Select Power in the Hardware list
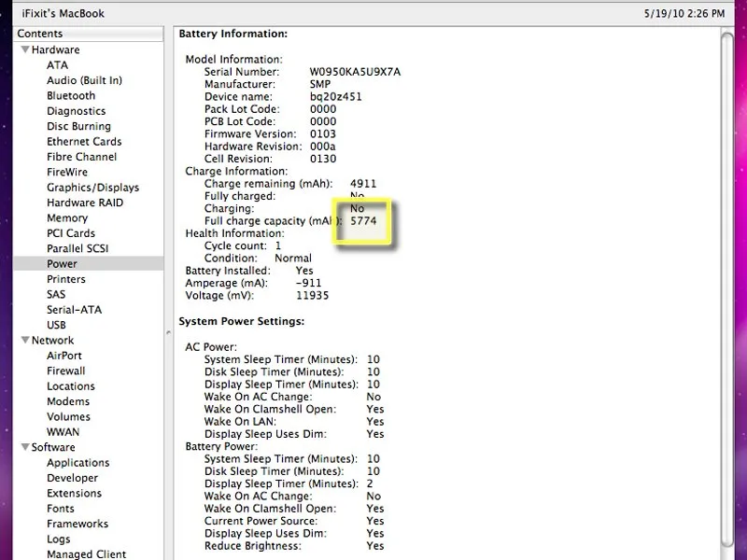 (x=62, y=264)
